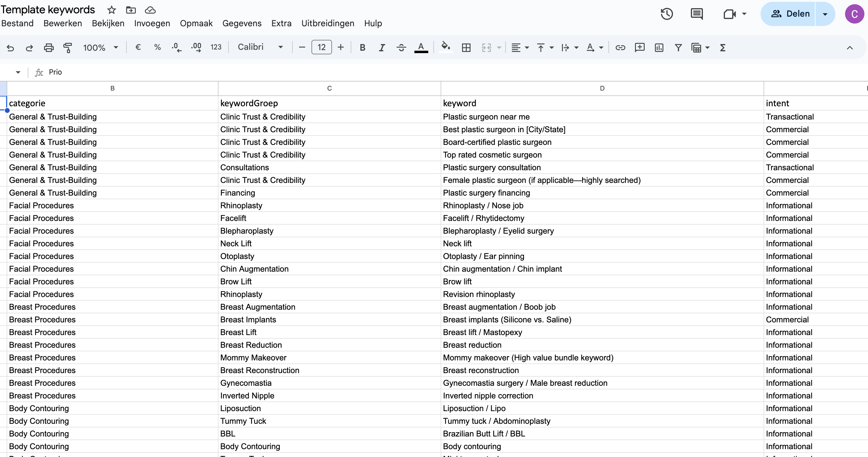Click the insert link icon

620,47
